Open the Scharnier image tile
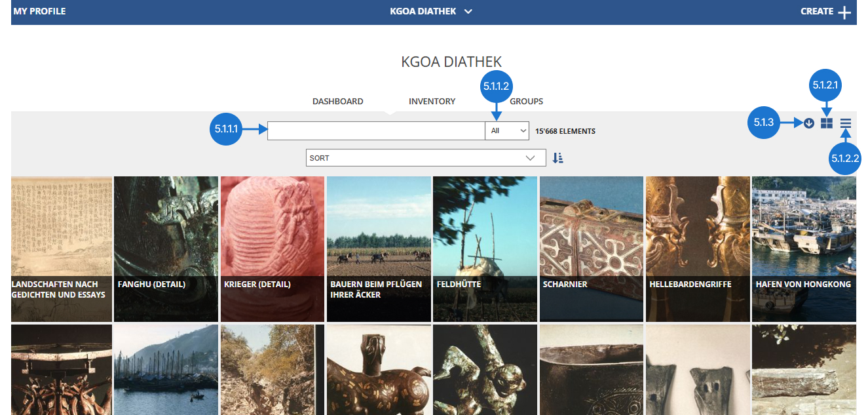The height and width of the screenshot is (415, 868). click(x=591, y=248)
